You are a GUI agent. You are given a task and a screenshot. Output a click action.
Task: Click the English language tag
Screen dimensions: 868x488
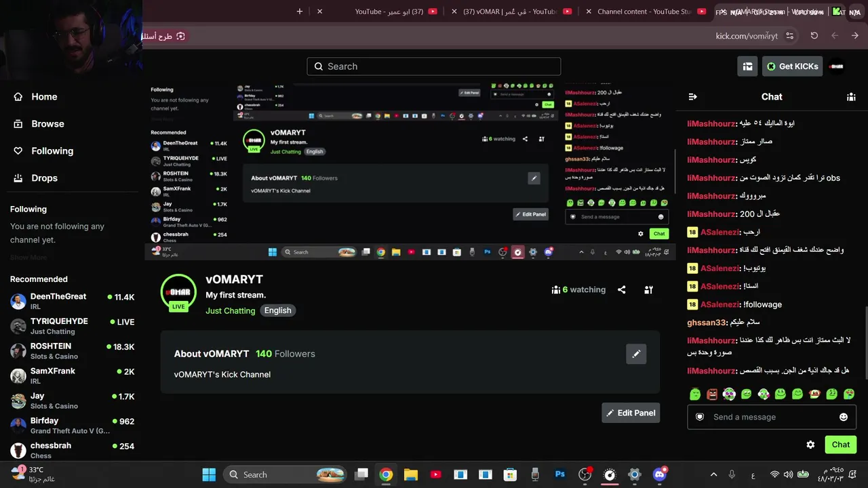278,310
